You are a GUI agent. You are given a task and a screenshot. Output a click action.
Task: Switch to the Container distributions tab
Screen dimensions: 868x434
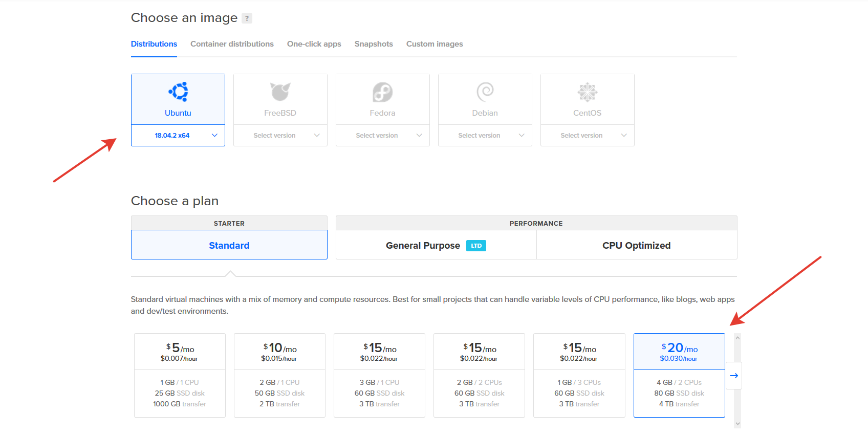click(232, 44)
